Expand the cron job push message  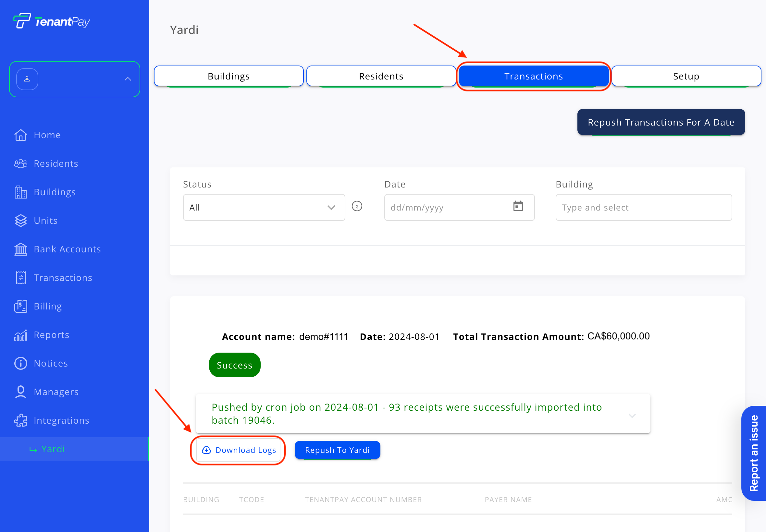click(632, 415)
